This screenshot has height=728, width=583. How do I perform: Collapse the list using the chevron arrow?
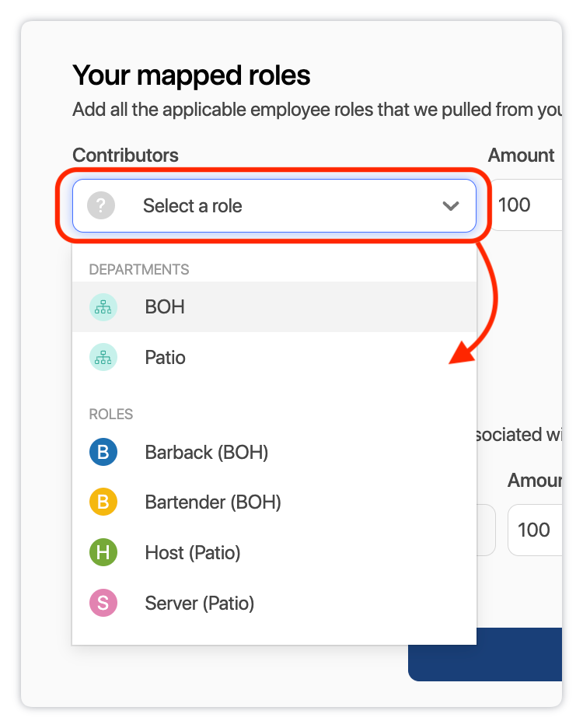pos(450,206)
